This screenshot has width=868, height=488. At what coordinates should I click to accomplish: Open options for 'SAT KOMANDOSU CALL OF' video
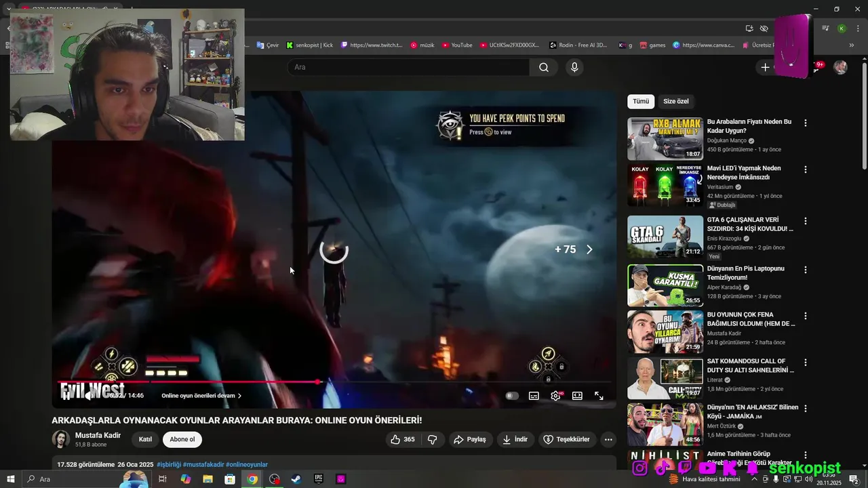point(806,363)
